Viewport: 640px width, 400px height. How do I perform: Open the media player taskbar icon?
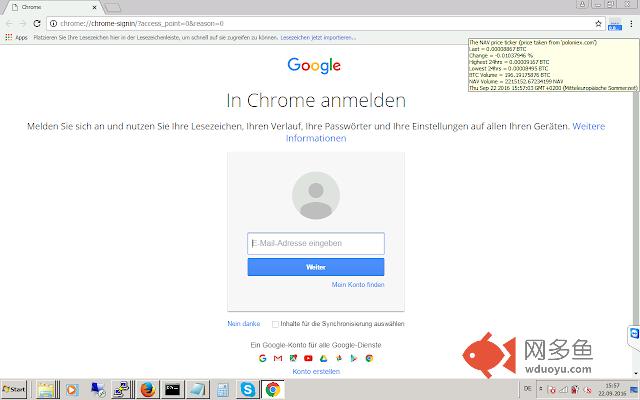(71, 390)
